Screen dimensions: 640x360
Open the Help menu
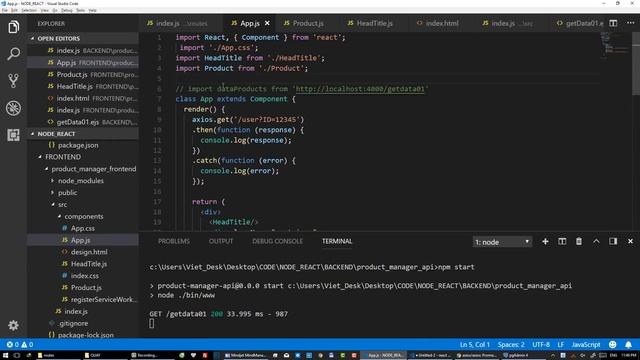(93, 10)
